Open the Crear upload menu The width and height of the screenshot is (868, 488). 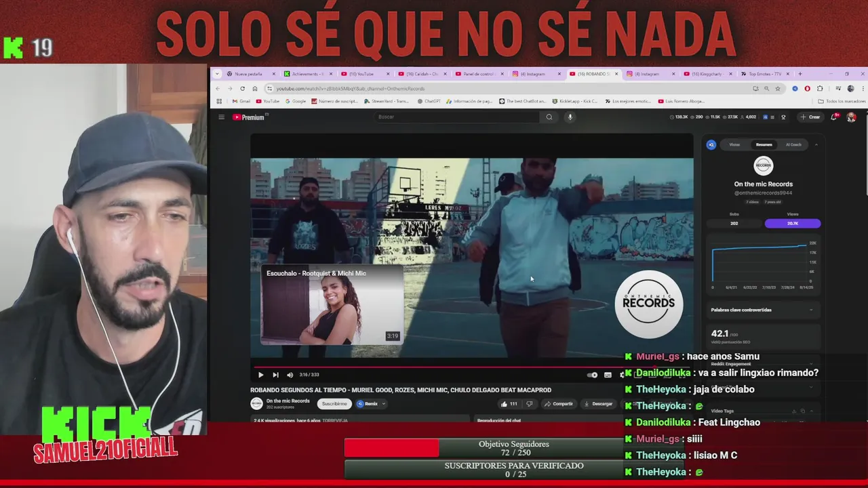click(810, 117)
